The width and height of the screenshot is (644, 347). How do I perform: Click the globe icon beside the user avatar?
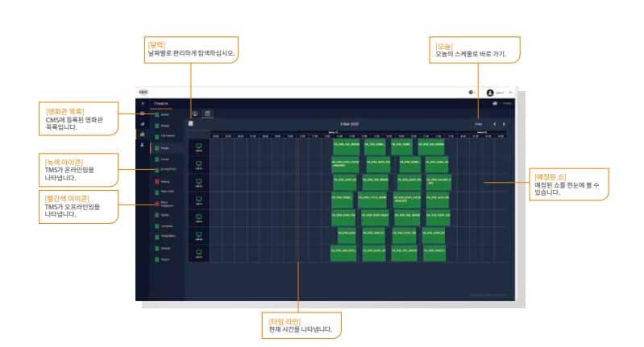[471, 93]
